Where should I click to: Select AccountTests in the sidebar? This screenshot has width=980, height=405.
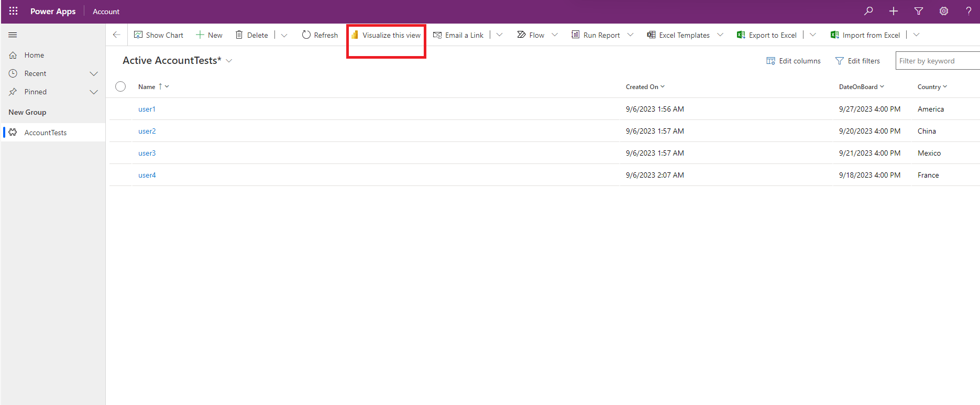point(53,133)
